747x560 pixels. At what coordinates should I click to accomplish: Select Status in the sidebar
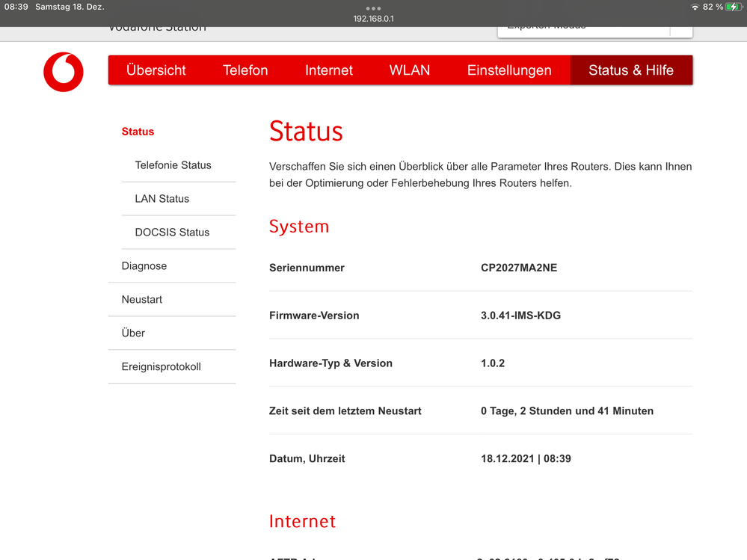coord(138,132)
